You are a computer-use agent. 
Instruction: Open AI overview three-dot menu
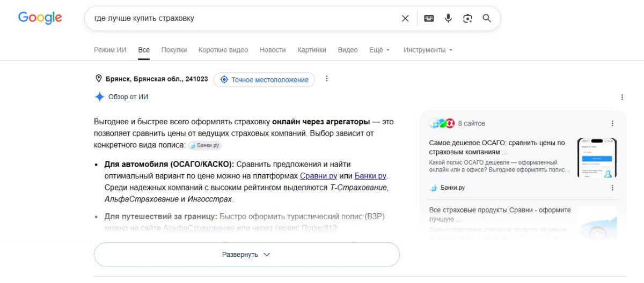coord(622,97)
